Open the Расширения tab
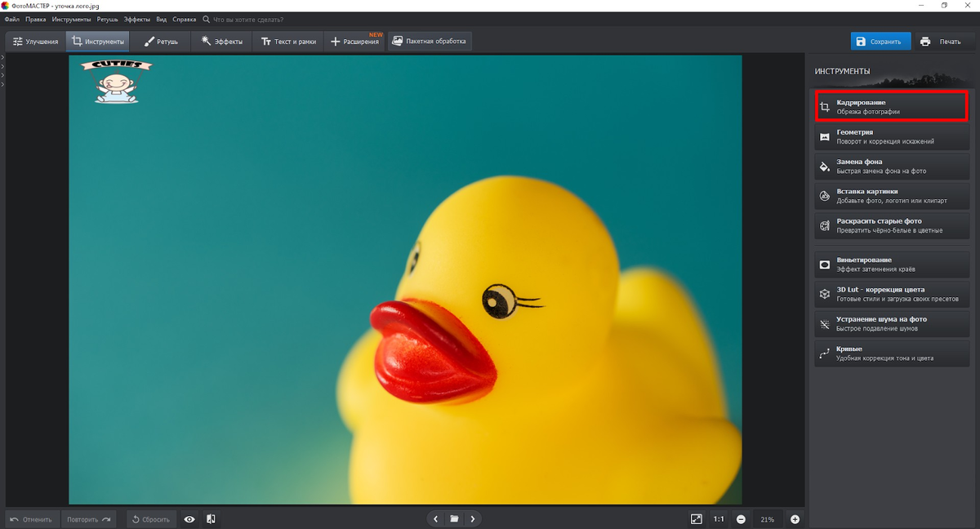 [354, 42]
